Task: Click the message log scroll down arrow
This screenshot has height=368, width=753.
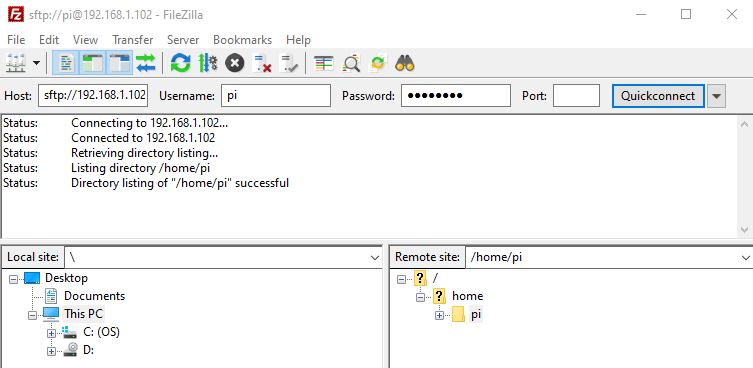Action: [745, 230]
